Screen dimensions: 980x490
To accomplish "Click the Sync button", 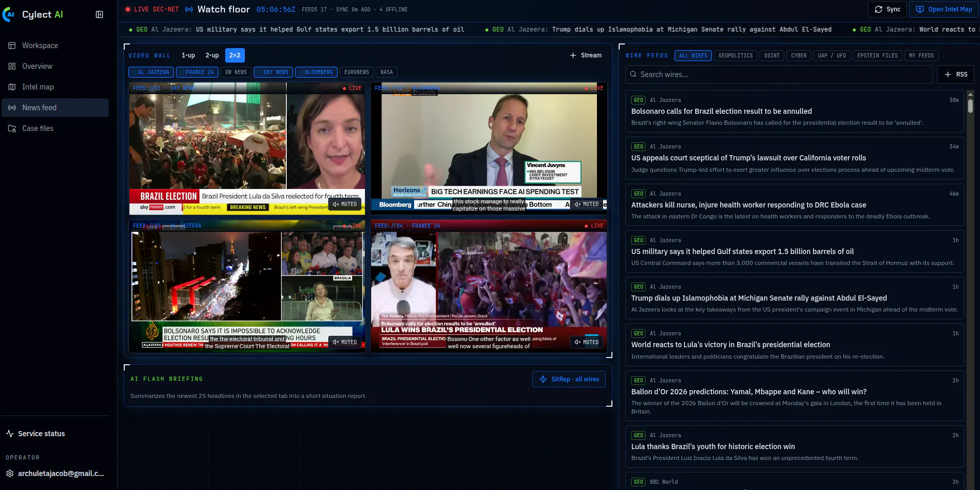I will coord(887,9).
